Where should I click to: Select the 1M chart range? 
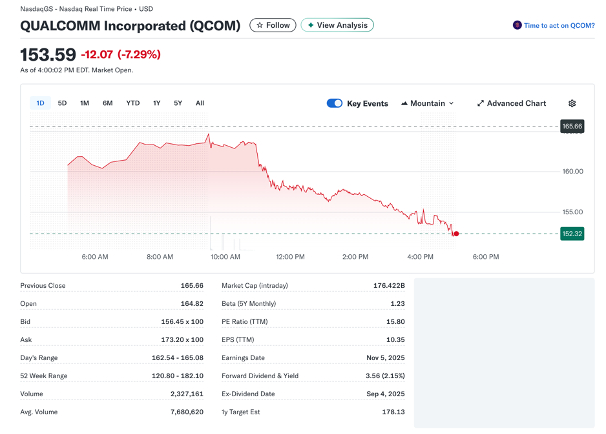pyautogui.click(x=85, y=103)
